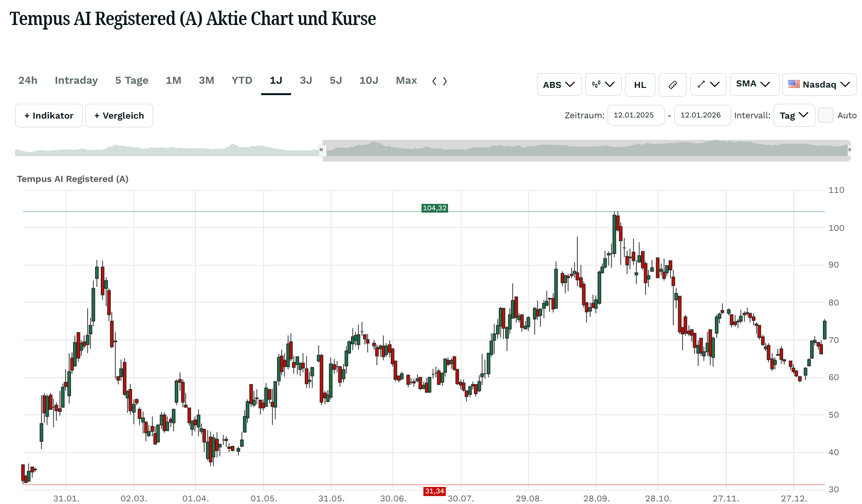This screenshot has width=862, height=504.
Task: Open the SMA moving average dropdown
Action: pyautogui.click(x=754, y=84)
